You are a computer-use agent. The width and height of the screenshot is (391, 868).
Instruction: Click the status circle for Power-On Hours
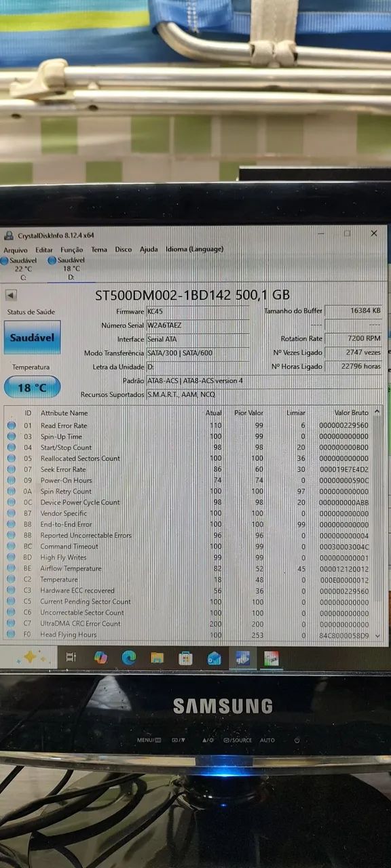point(11,480)
